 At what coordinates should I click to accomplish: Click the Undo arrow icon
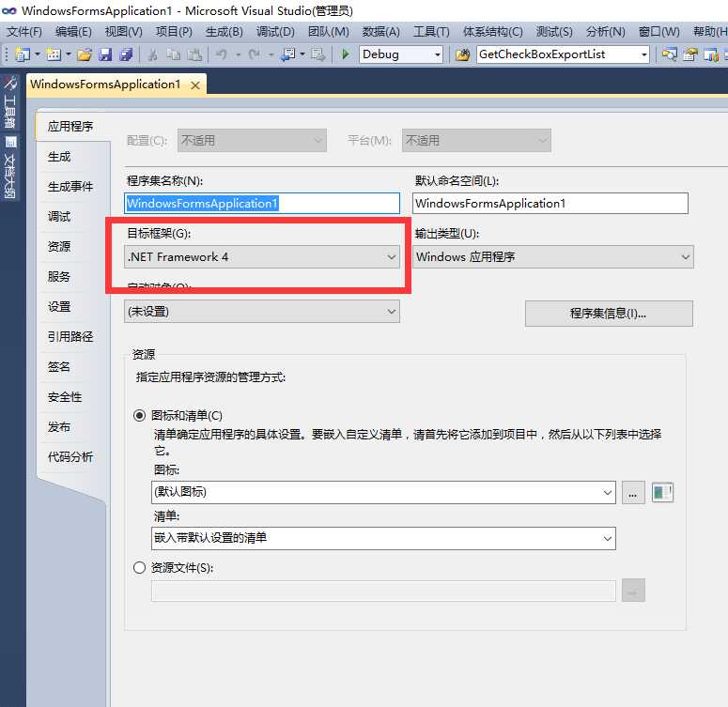pos(222,54)
